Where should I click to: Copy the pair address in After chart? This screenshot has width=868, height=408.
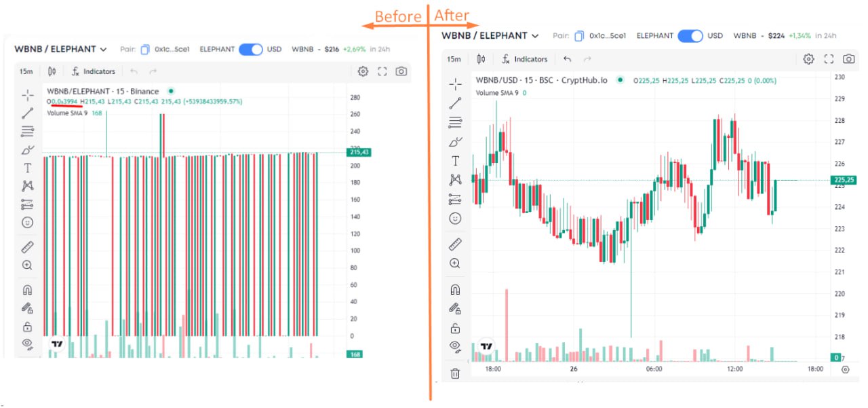click(579, 36)
